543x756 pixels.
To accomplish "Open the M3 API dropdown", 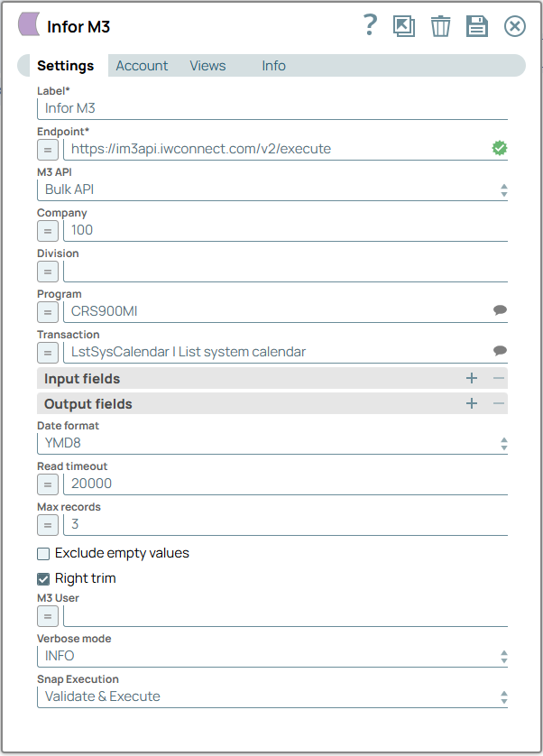I will [x=502, y=189].
